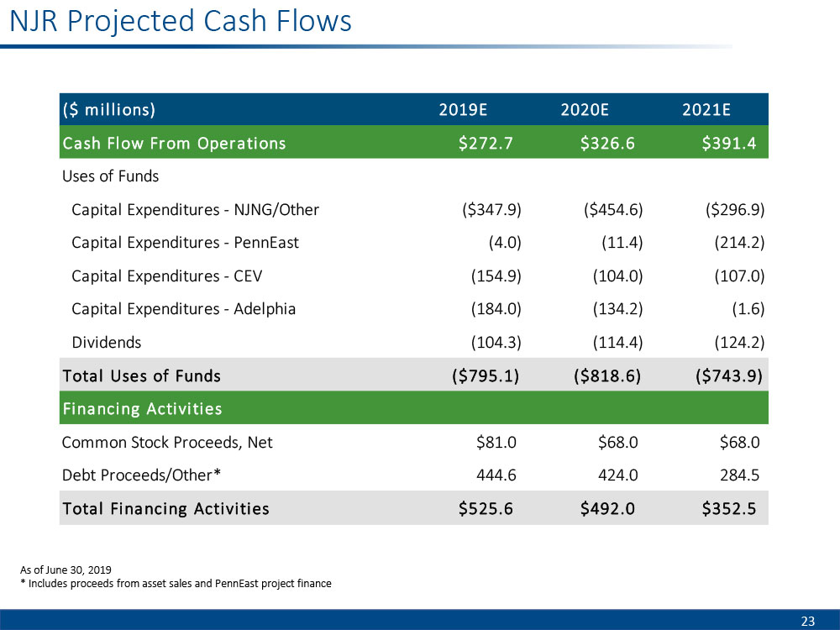Select Capital Expenditures - PennEast row label
The image size is (840, 630).
coord(185,243)
